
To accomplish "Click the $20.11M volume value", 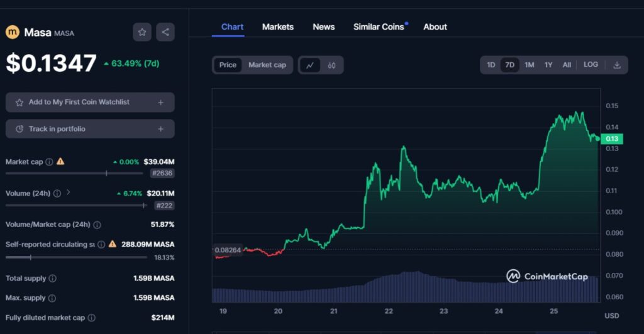I will pyautogui.click(x=160, y=194).
